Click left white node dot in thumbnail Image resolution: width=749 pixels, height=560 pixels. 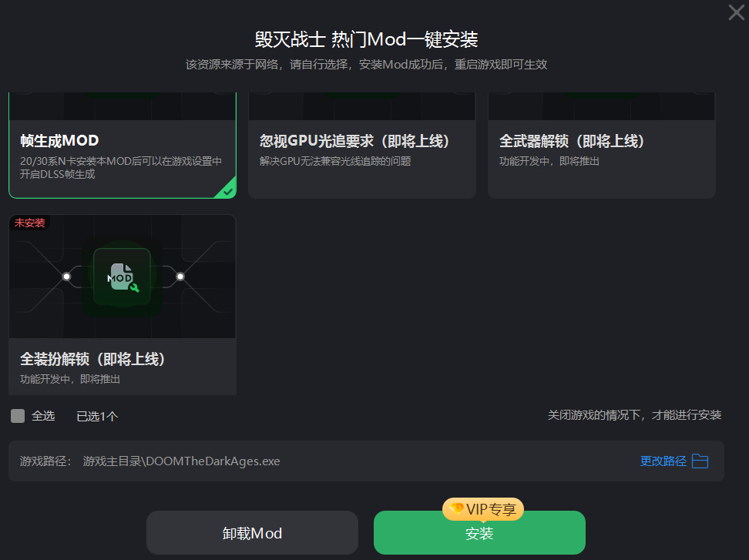click(x=66, y=277)
